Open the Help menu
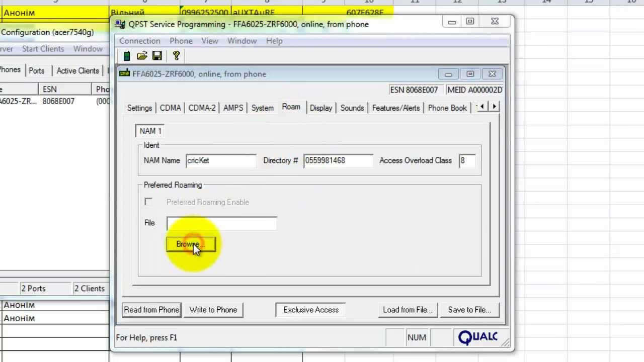 tap(274, 41)
